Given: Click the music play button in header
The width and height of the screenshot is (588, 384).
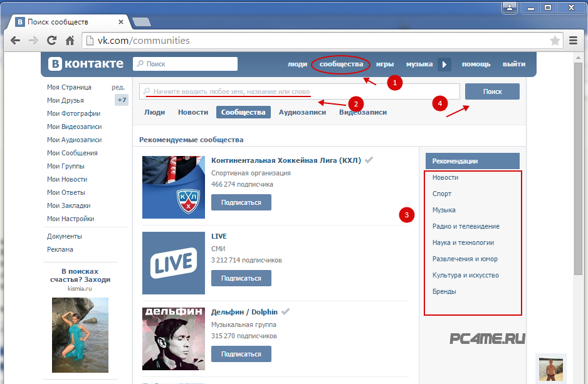Looking at the screenshot, I should click(444, 64).
